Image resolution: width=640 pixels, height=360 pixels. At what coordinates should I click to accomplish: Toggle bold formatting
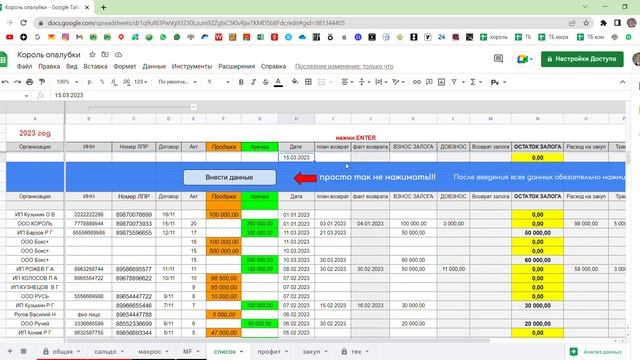(x=241, y=82)
